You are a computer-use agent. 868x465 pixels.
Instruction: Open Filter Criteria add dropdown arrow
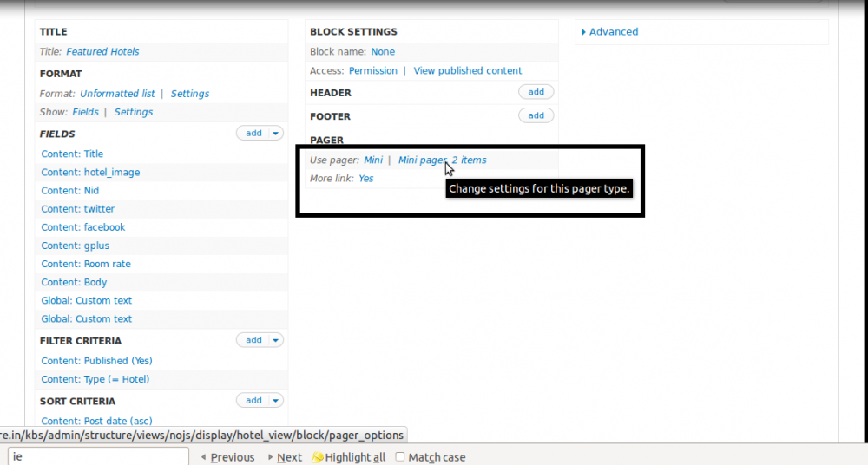click(276, 340)
